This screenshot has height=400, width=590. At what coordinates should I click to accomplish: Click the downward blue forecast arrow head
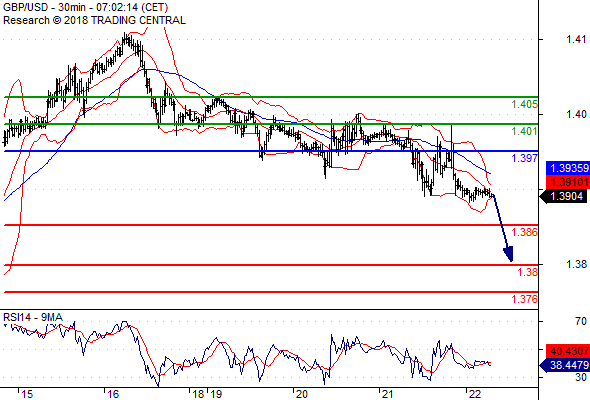coord(509,254)
